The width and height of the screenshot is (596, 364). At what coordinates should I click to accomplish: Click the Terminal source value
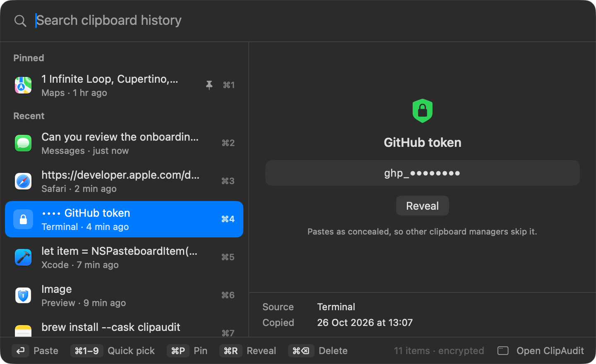click(x=336, y=307)
